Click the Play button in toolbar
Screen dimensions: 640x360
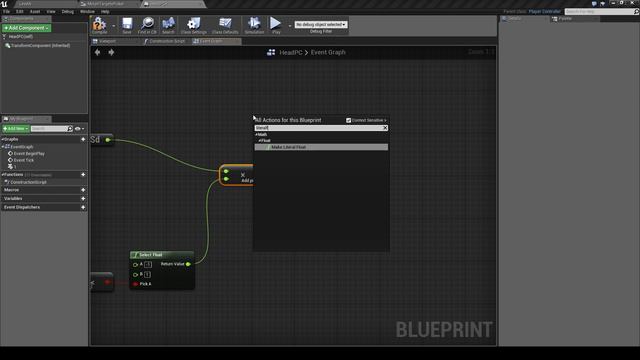click(276, 25)
